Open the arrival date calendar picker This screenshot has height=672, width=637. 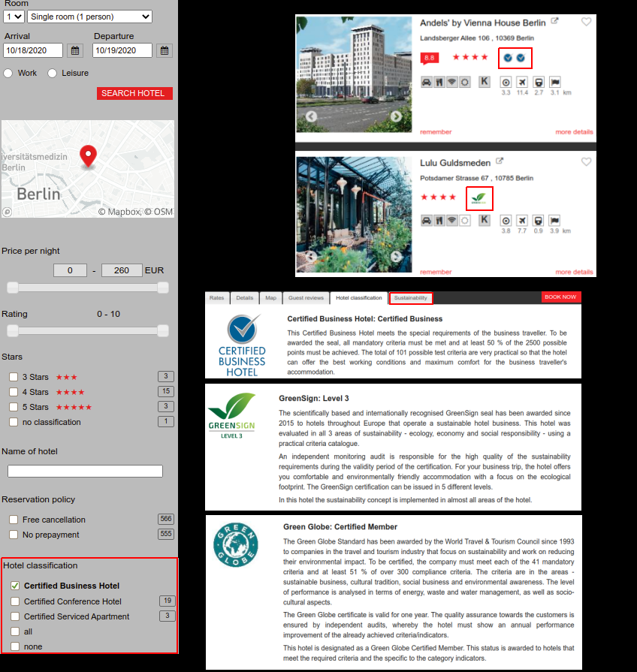[75, 50]
